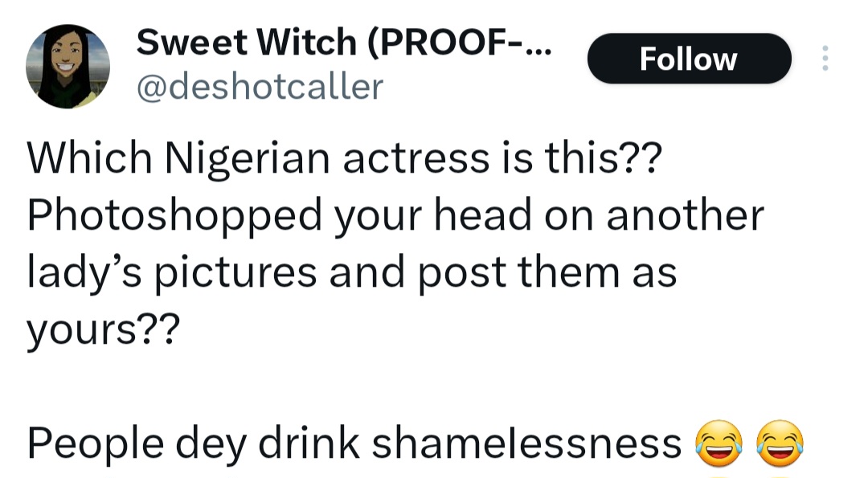868x478 pixels.
Task: Click the Follow button
Action: click(x=689, y=59)
